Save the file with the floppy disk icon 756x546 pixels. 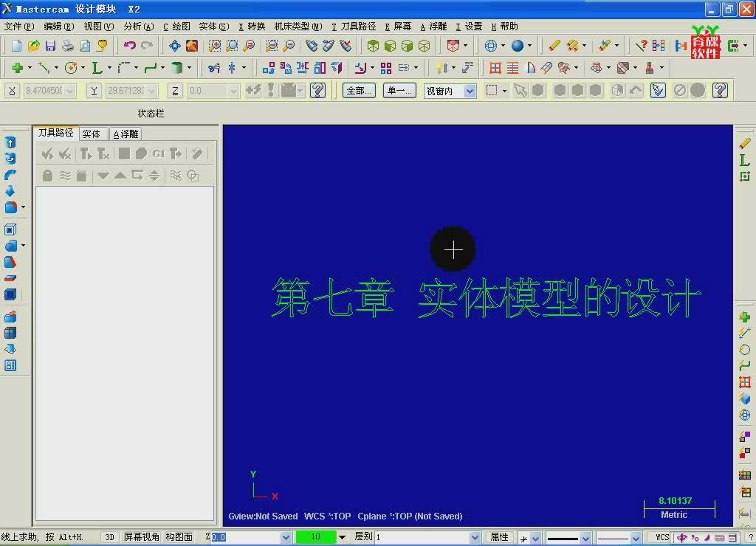click(50, 46)
